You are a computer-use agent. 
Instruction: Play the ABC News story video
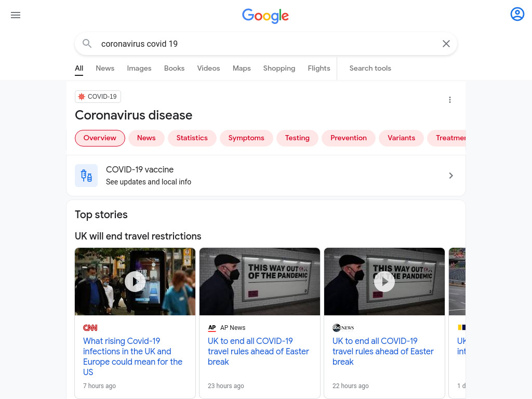(384, 282)
